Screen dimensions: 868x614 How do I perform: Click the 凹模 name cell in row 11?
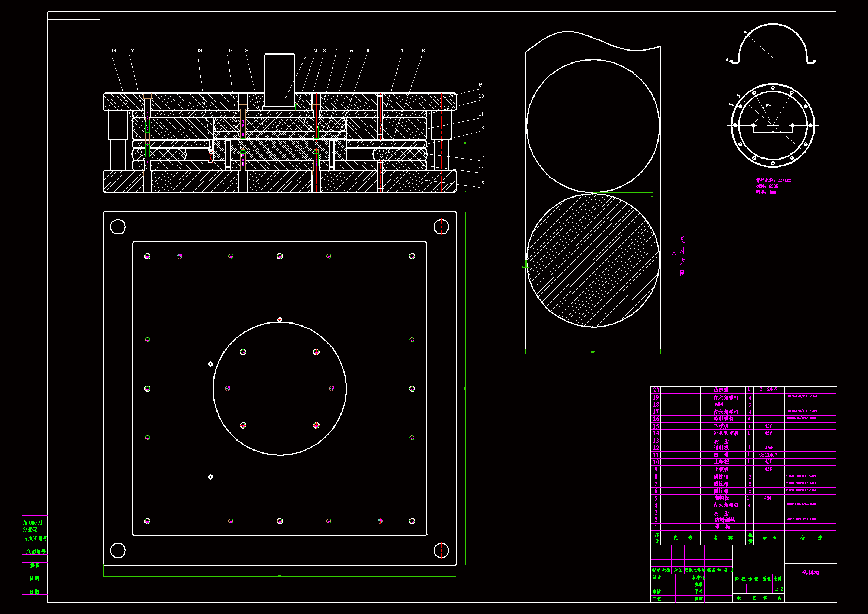pos(721,455)
